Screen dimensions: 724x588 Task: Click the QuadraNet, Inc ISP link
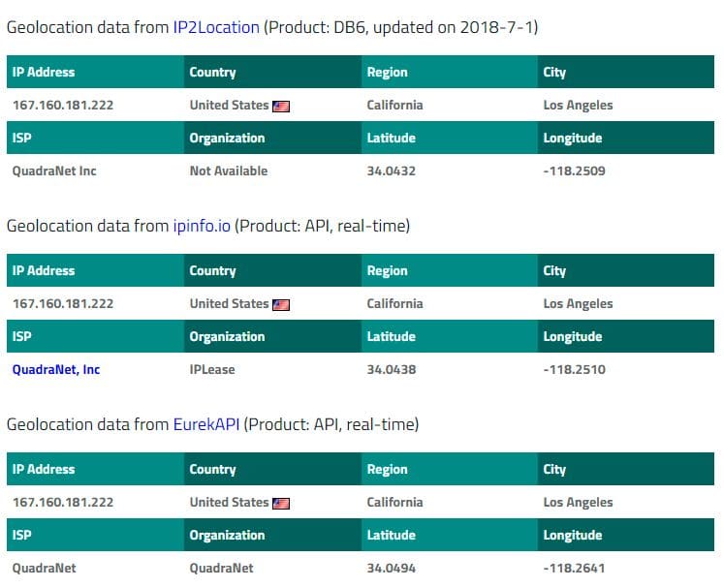point(56,369)
